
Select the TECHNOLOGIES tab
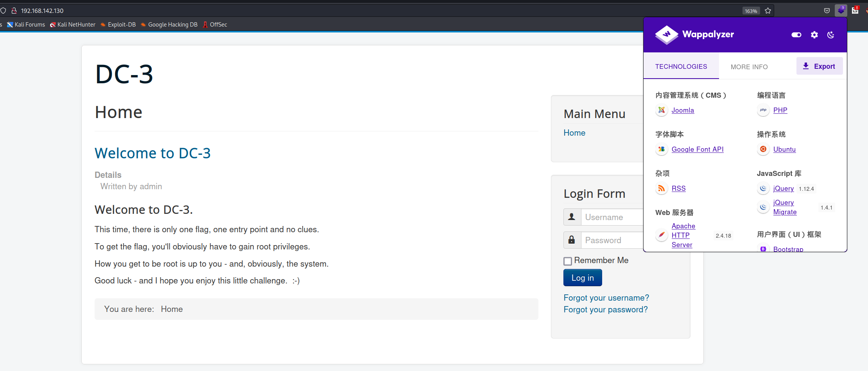point(681,66)
